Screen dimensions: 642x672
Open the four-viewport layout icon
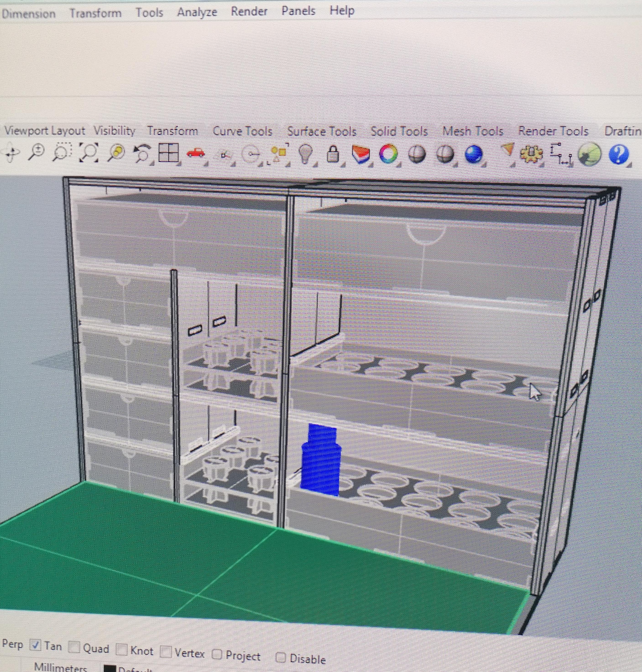[169, 152]
